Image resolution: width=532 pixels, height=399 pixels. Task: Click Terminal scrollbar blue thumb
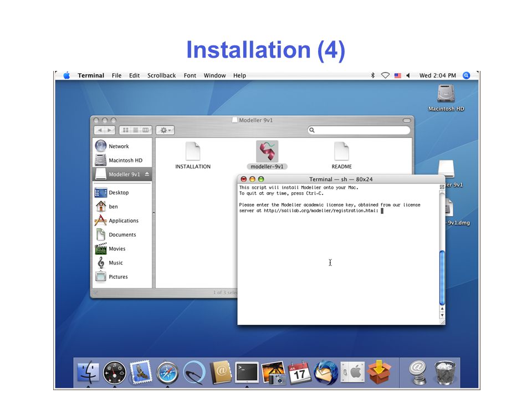[442, 278]
